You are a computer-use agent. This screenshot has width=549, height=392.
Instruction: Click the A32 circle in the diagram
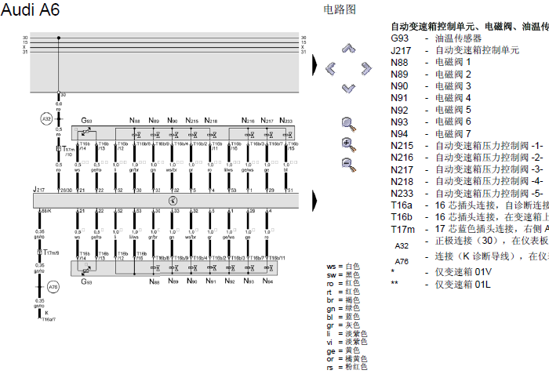point(46,119)
